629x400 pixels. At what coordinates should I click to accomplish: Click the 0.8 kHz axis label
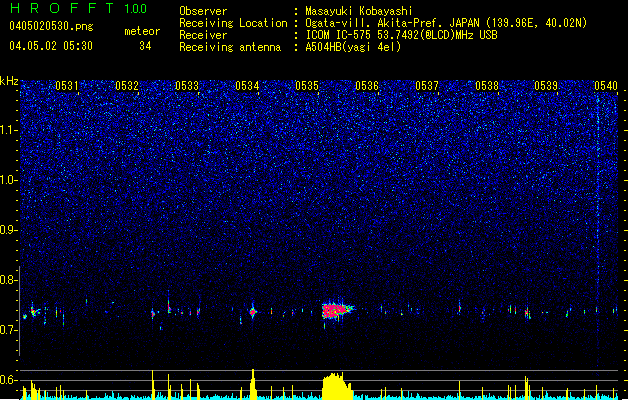click(9, 280)
